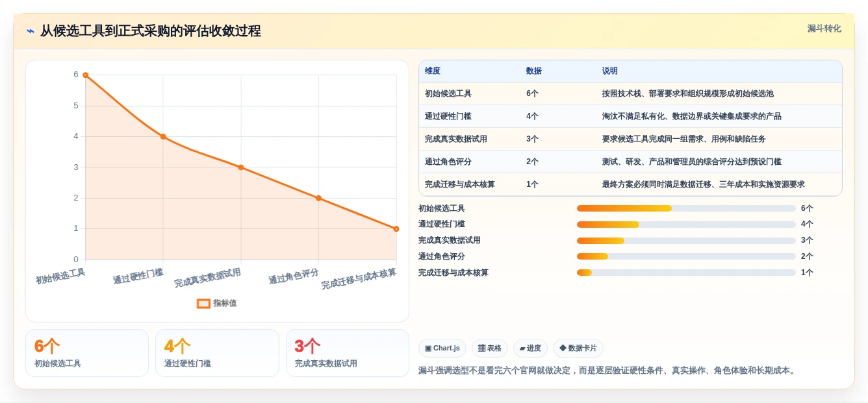Click the lightning icon beside the title
This screenshot has height=403, width=868.
(31, 31)
